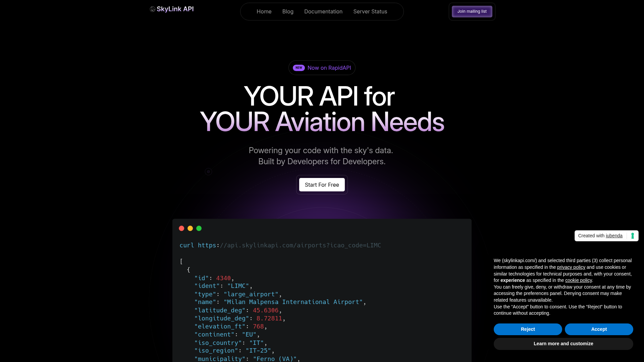Follow the iubenda link
The width and height of the screenshot is (644, 362).
pos(614,236)
